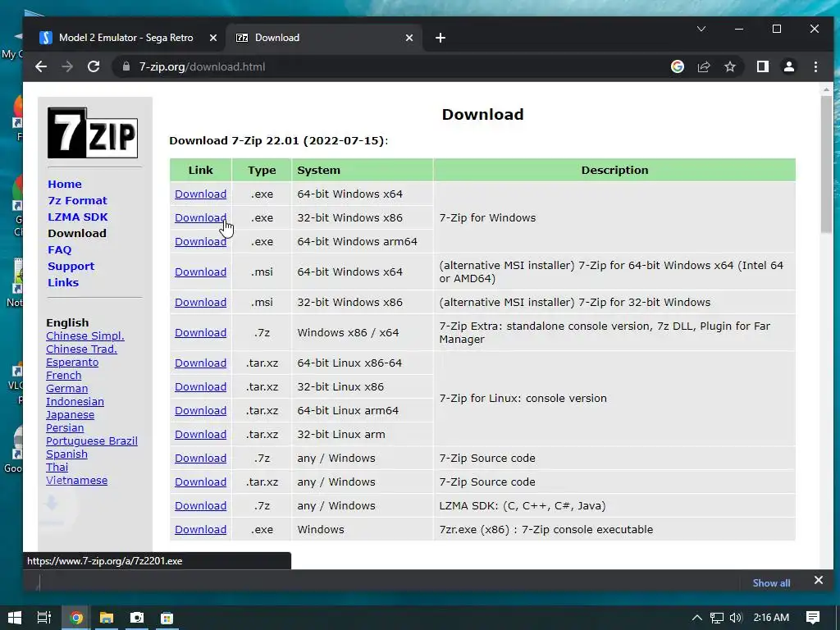
Task: Expand the tab search chevron
Action: pyautogui.click(x=701, y=29)
